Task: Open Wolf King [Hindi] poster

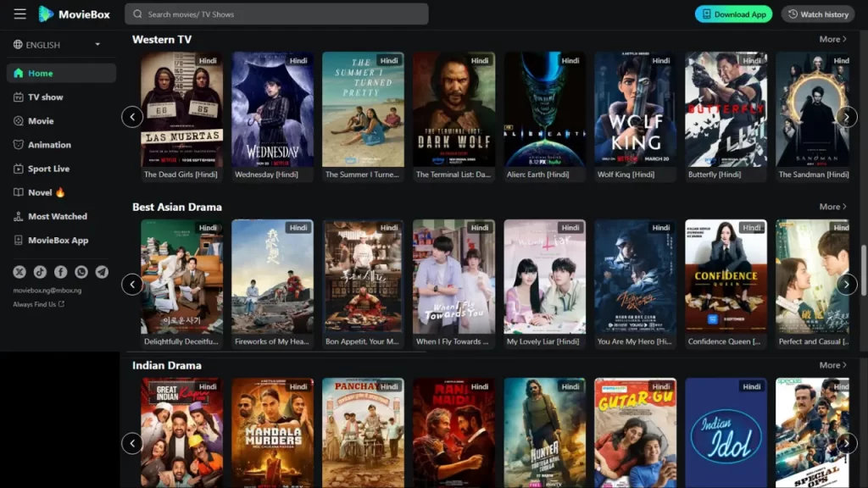Action: 636,109
